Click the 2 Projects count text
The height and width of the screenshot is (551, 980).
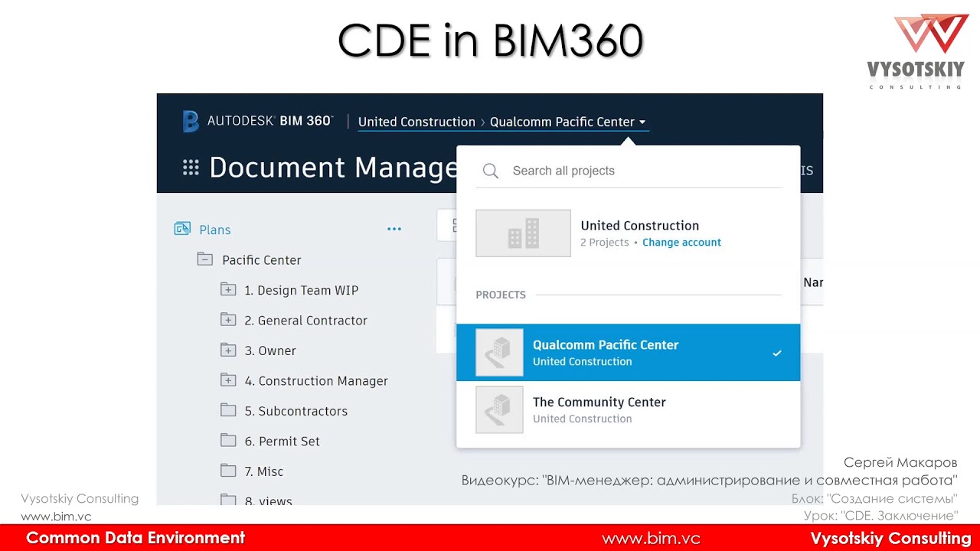(604, 242)
